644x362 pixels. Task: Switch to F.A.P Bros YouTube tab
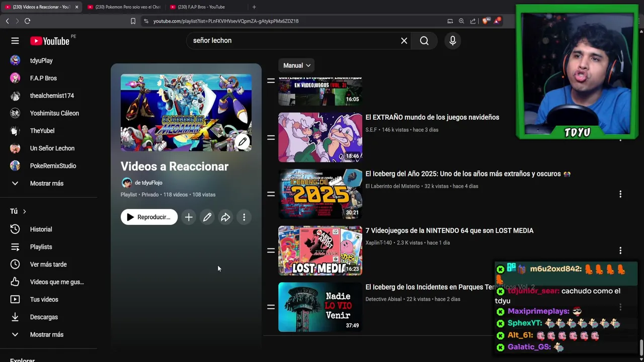coord(204,7)
